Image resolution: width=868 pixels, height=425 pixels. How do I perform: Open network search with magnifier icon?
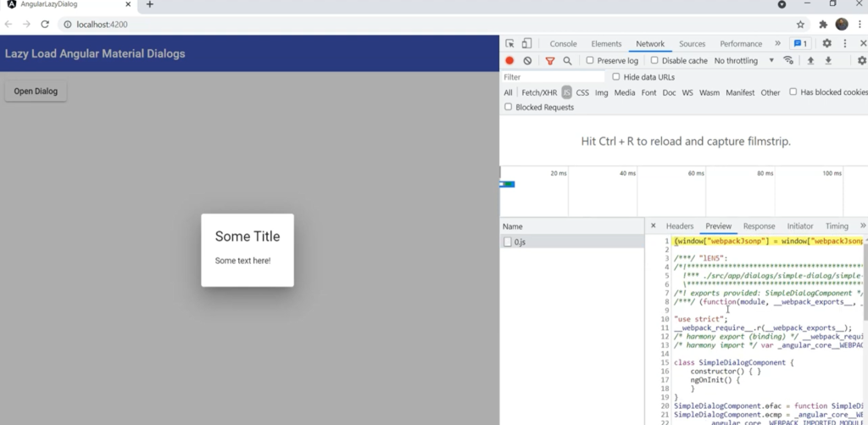(x=567, y=61)
